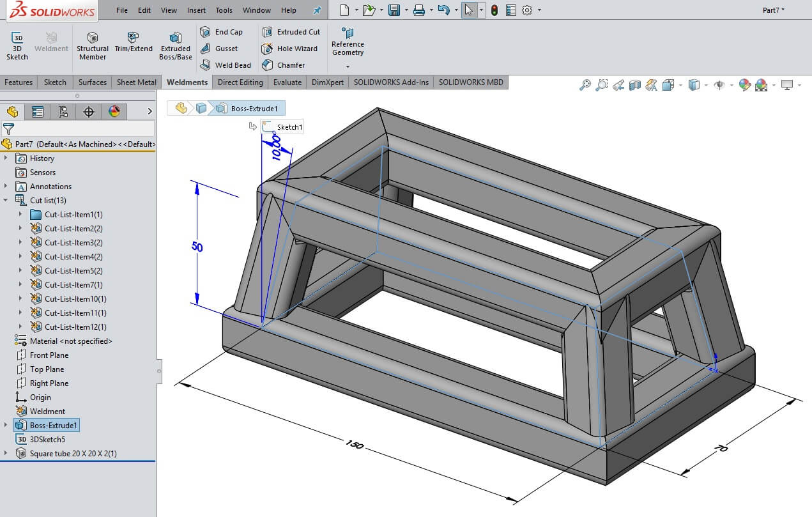Image resolution: width=812 pixels, height=517 pixels.
Task: Open the PropertyManager panel tab
Action: pyautogui.click(x=38, y=112)
